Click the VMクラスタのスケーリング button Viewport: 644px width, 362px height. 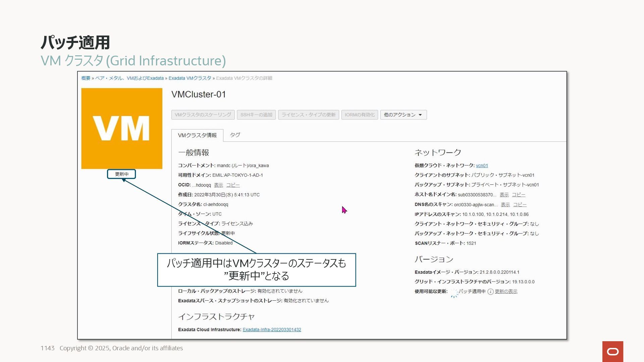click(203, 115)
